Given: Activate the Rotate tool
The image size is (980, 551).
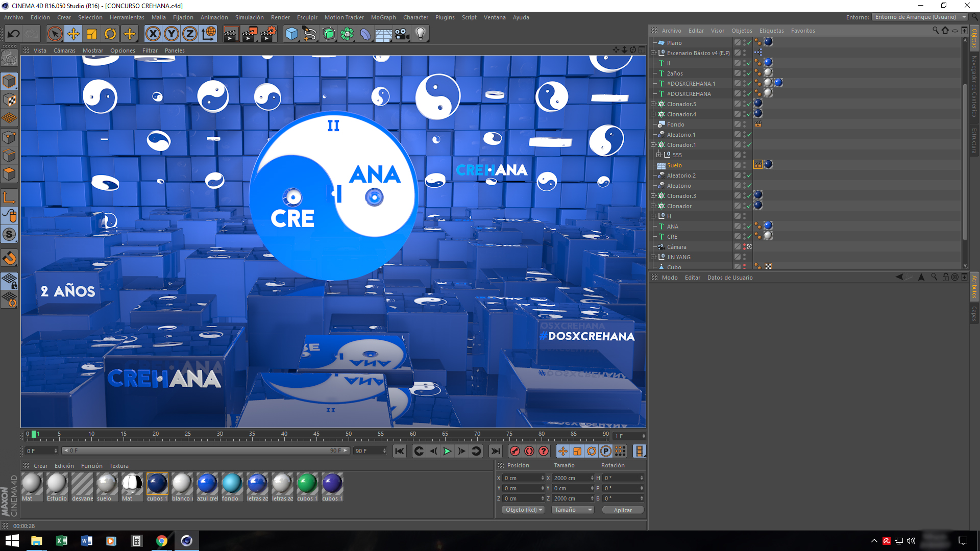Looking at the screenshot, I should coord(110,34).
